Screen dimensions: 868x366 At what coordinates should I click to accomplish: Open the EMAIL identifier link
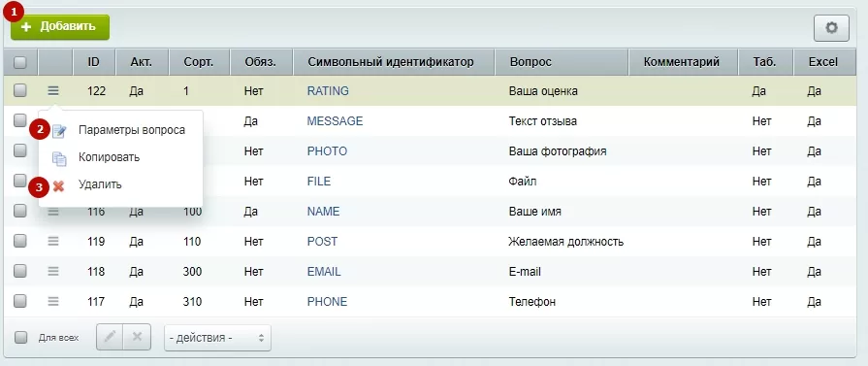[324, 272]
